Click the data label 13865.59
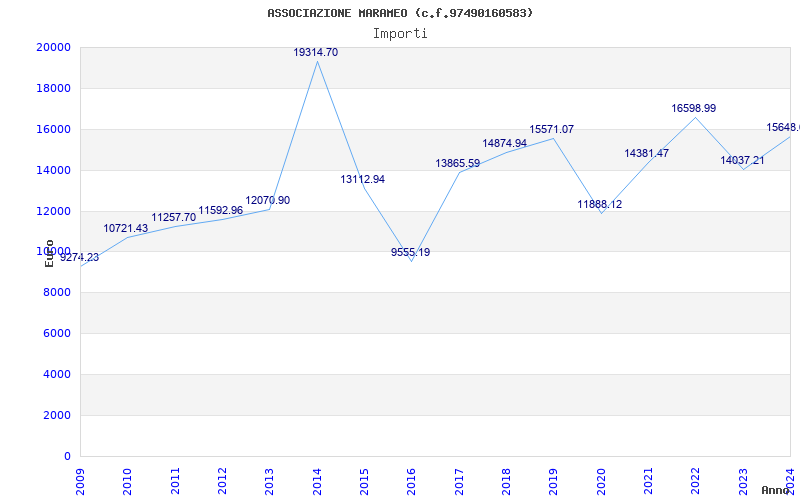 (x=457, y=164)
